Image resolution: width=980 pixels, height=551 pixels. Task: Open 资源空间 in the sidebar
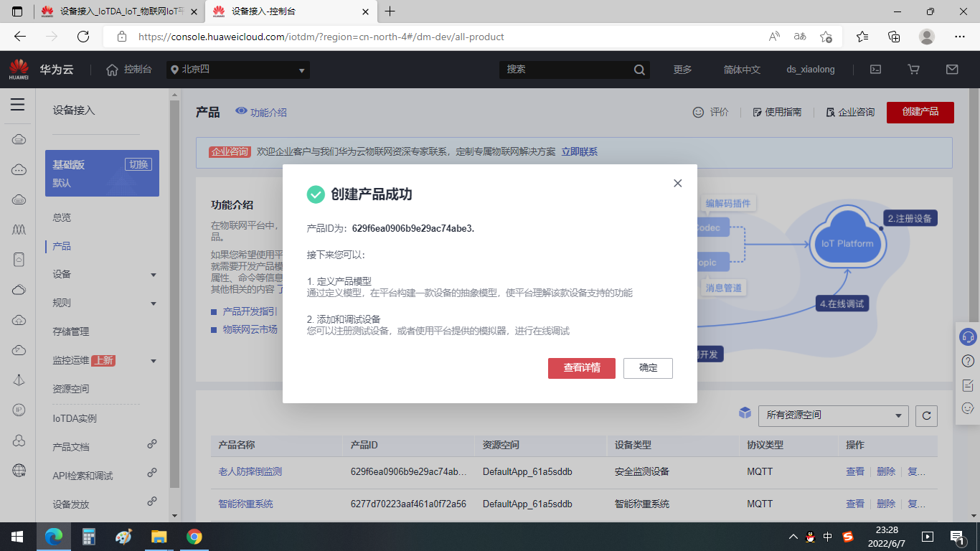tap(71, 389)
